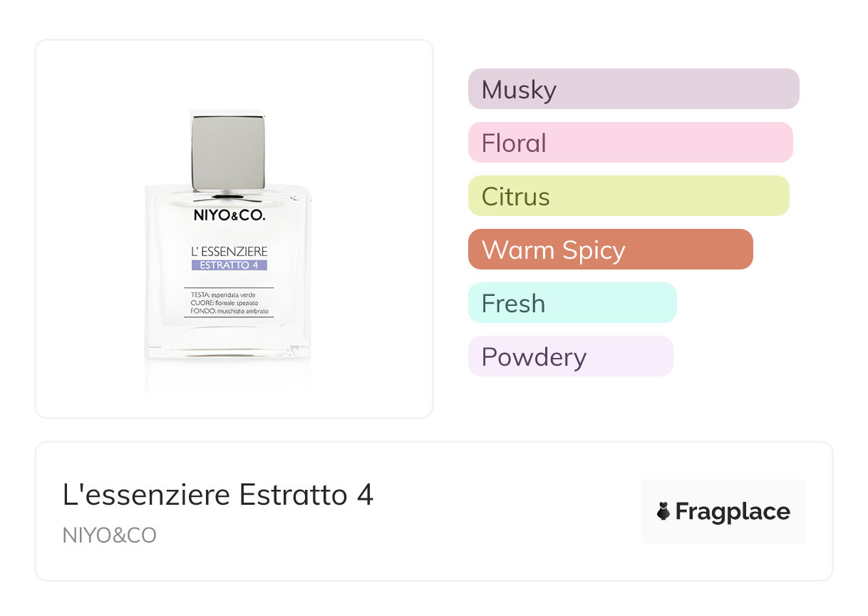Choose the yellow-green Citrus accord bar
868x616 pixels.
pyautogui.click(x=629, y=196)
